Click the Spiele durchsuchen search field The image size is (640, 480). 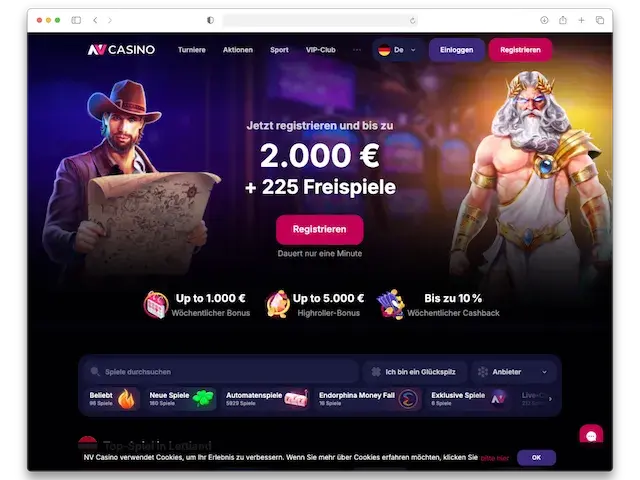[x=222, y=372]
